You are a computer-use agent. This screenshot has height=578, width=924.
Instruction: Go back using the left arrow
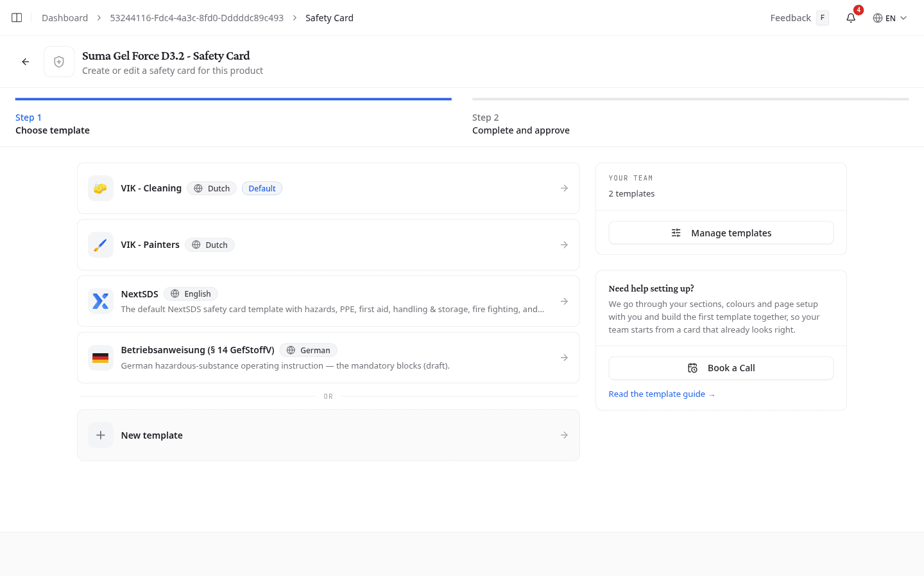point(26,62)
